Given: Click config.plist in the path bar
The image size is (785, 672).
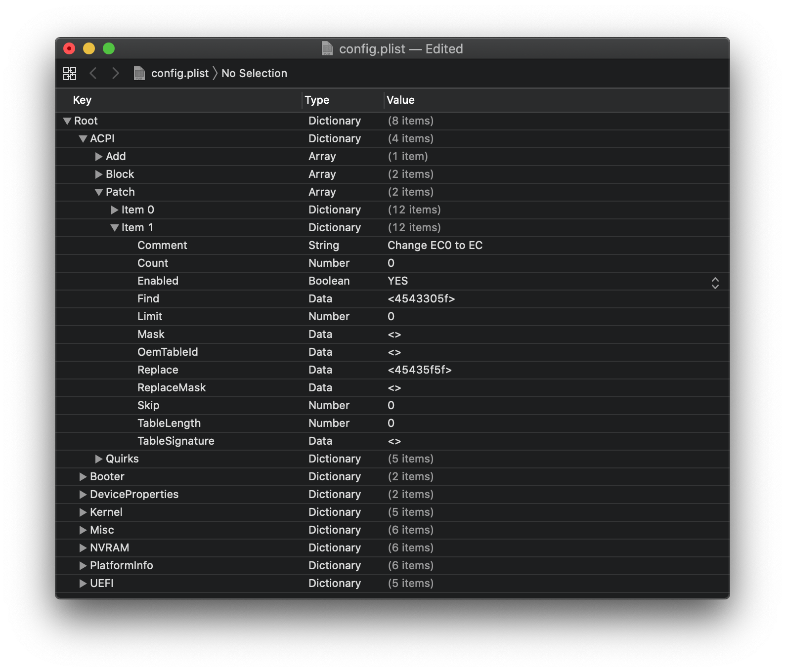Looking at the screenshot, I should point(179,73).
